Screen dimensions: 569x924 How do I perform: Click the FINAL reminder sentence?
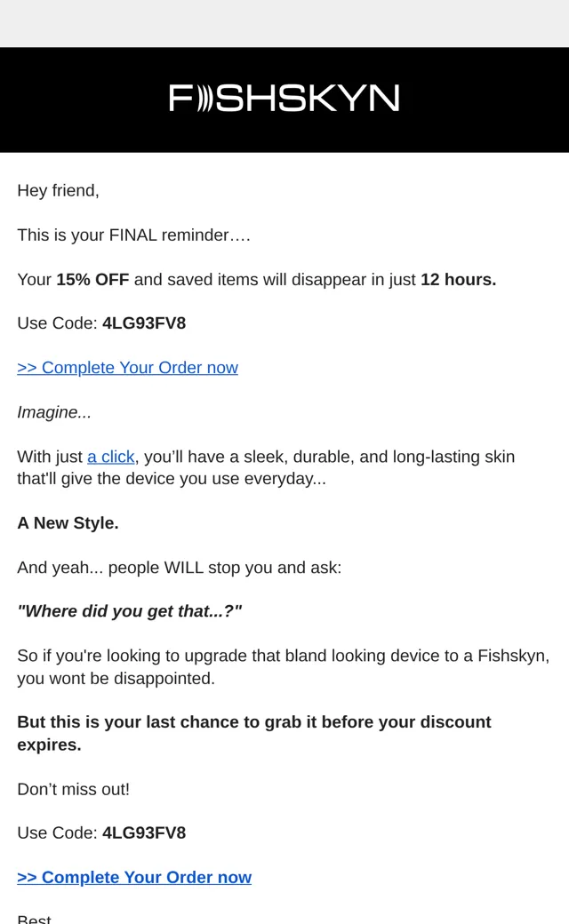tap(134, 235)
